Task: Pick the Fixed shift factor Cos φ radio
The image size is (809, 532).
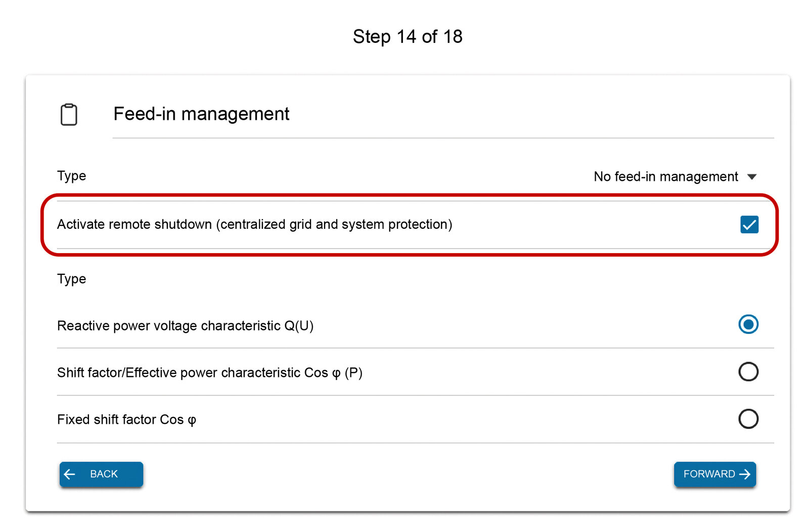Action: (x=748, y=419)
